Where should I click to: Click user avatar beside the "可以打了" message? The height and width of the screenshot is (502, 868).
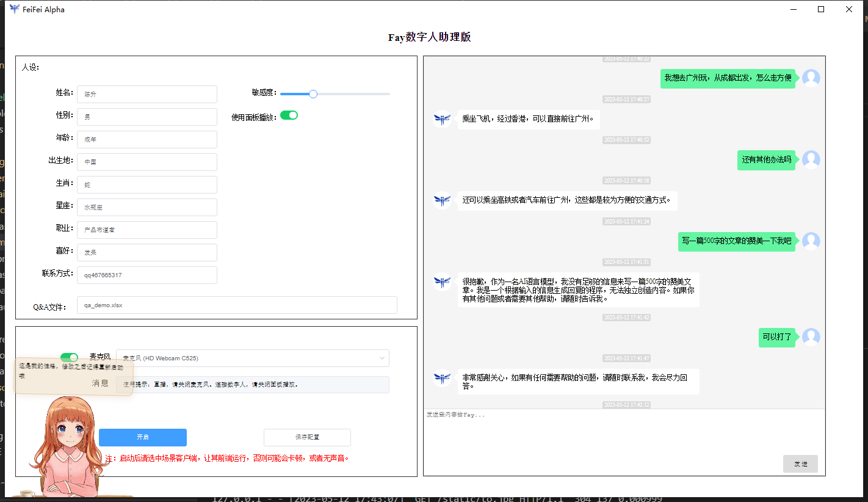pos(811,336)
